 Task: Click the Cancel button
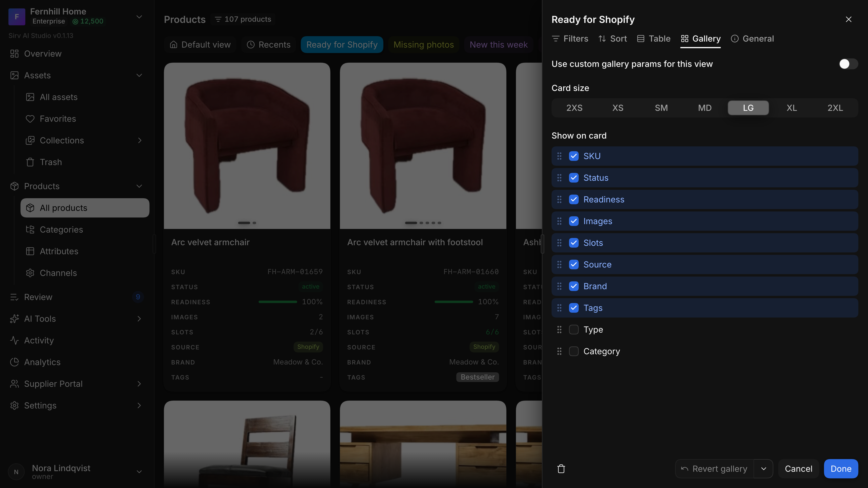click(799, 469)
